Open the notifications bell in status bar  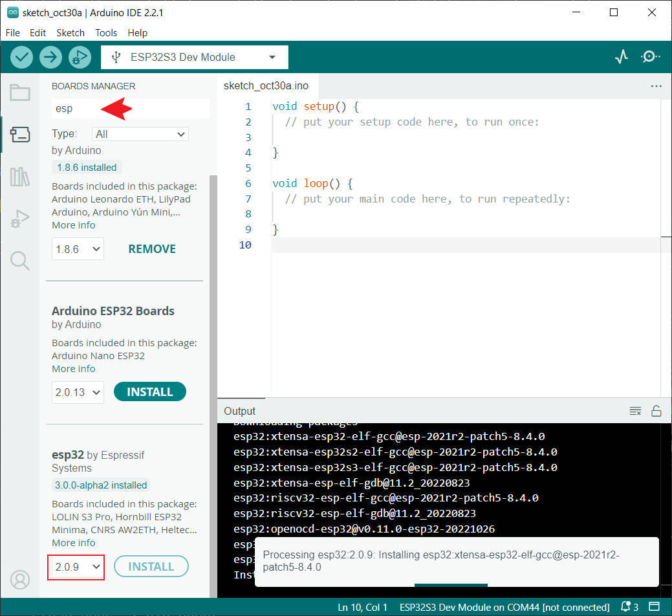point(625,607)
